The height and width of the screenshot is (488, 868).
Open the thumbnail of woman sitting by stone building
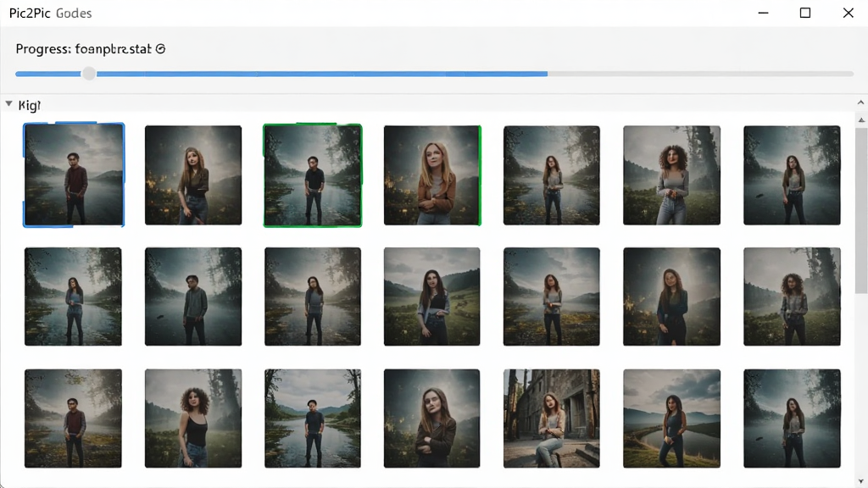551,419
